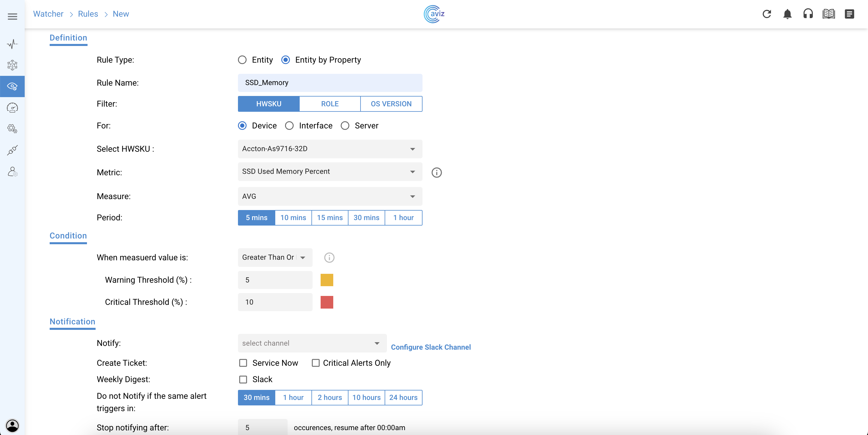Open the Metric dropdown
868x435 pixels.
click(330, 172)
